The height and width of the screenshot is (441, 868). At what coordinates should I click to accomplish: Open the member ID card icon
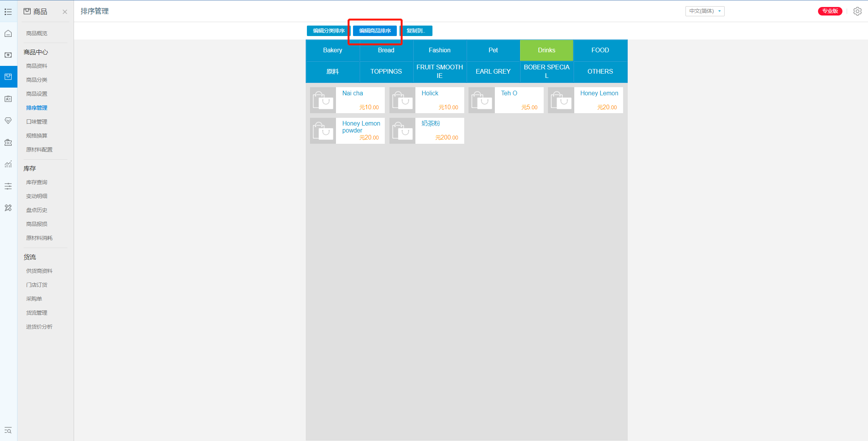coord(8,99)
